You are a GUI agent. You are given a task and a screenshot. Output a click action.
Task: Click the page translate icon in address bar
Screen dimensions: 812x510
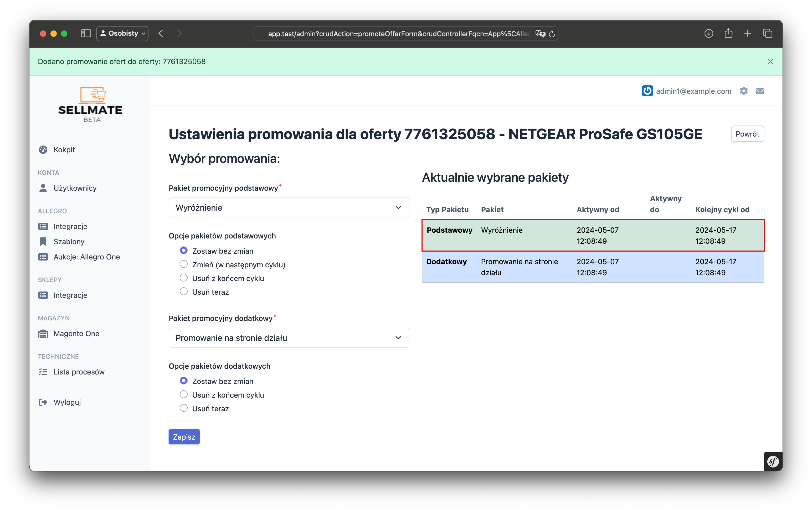[x=540, y=34]
